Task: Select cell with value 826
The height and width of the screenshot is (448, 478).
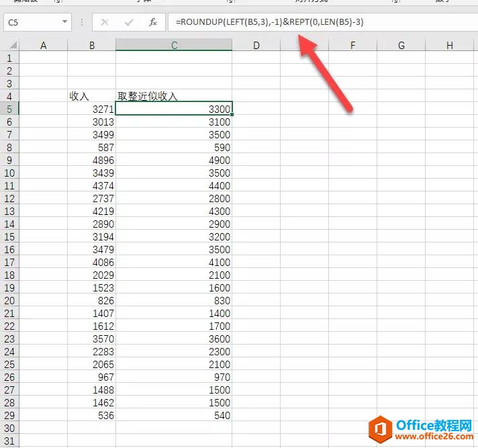Action: [x=92, y=301]
